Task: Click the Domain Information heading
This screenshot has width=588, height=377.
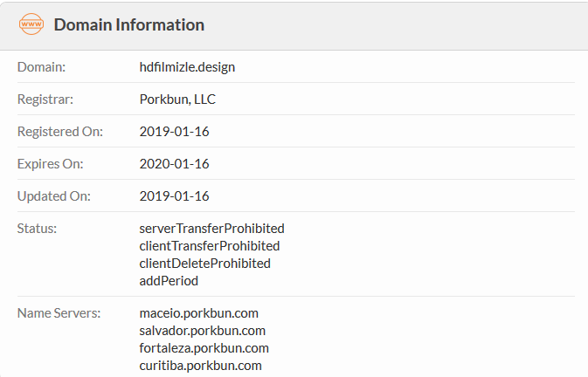Action: tap(129, 24)
